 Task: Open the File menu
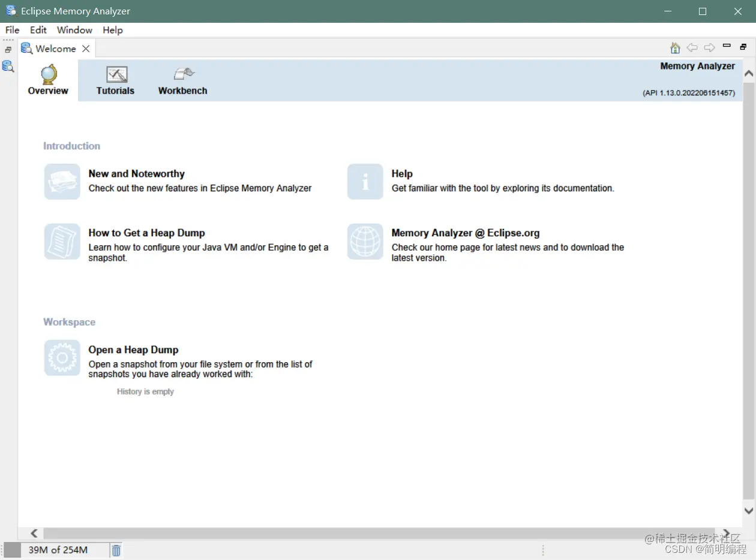[13, 30]
